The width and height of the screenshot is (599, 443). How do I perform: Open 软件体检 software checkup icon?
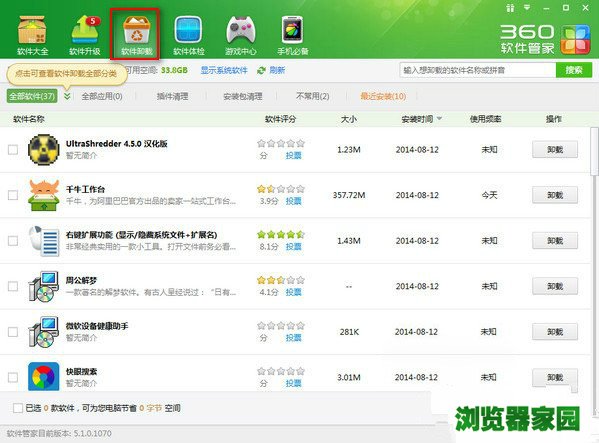188,35
